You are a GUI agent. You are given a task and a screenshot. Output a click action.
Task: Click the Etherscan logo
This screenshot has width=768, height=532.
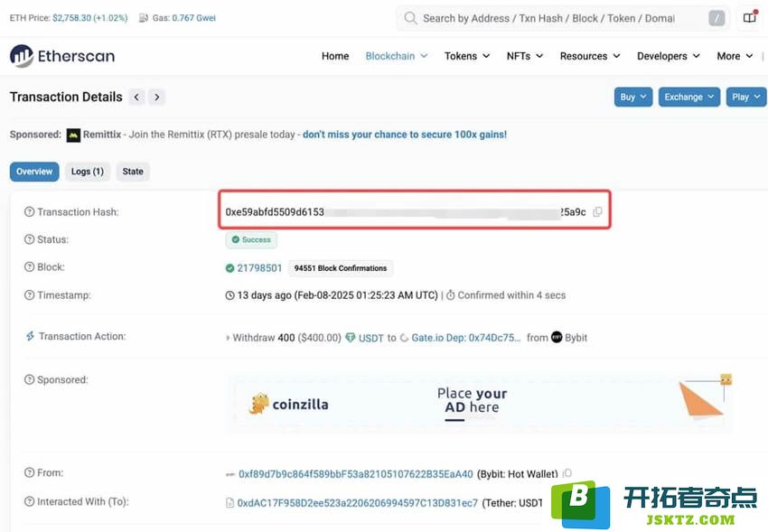pos(62,56)
